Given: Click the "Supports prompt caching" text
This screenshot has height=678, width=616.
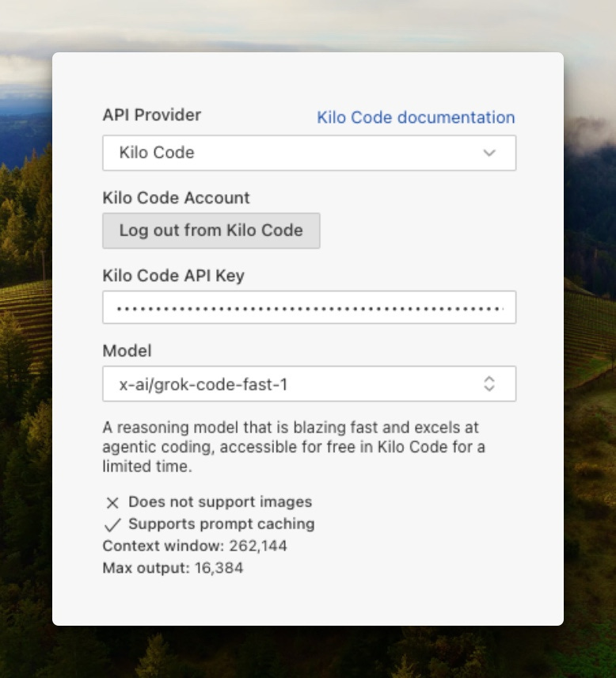Looking at the screenshot, I should point(221,524).
